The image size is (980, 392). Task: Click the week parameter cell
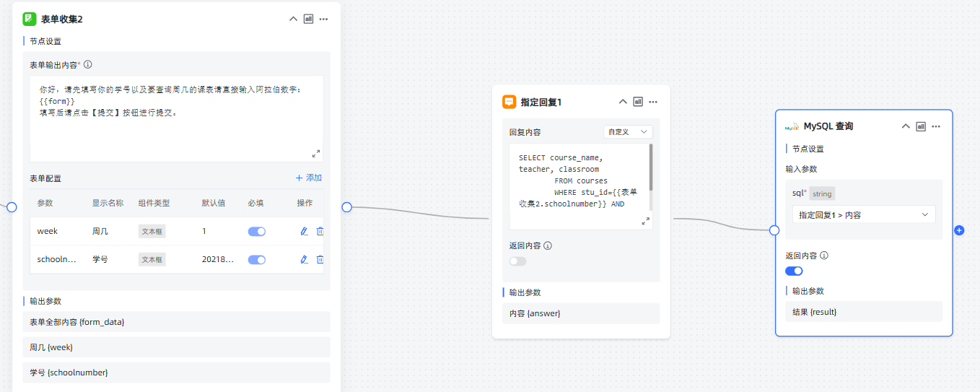pyautogui.click(x=48, y=231)
